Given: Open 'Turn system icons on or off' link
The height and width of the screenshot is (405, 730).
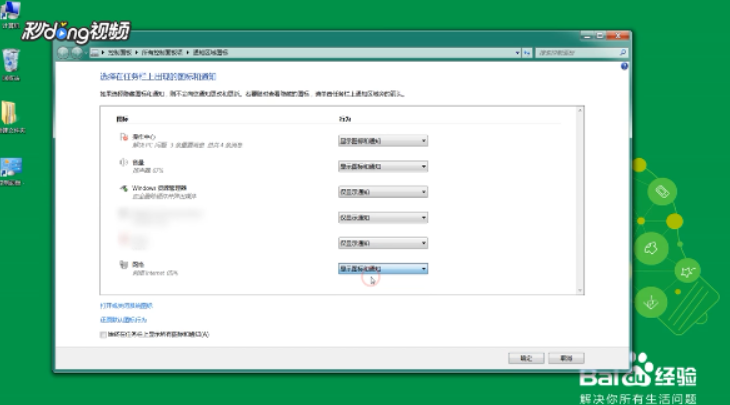Looking at the screenshot, I should [126, 306].
